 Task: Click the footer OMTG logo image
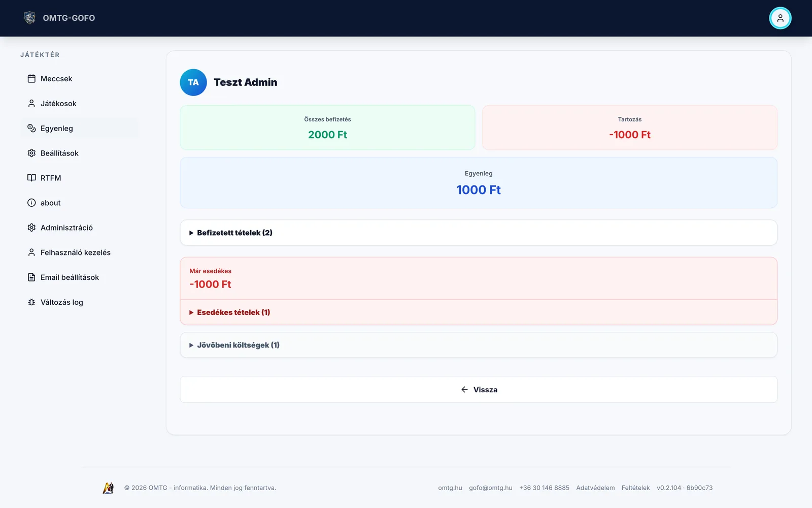108,488
